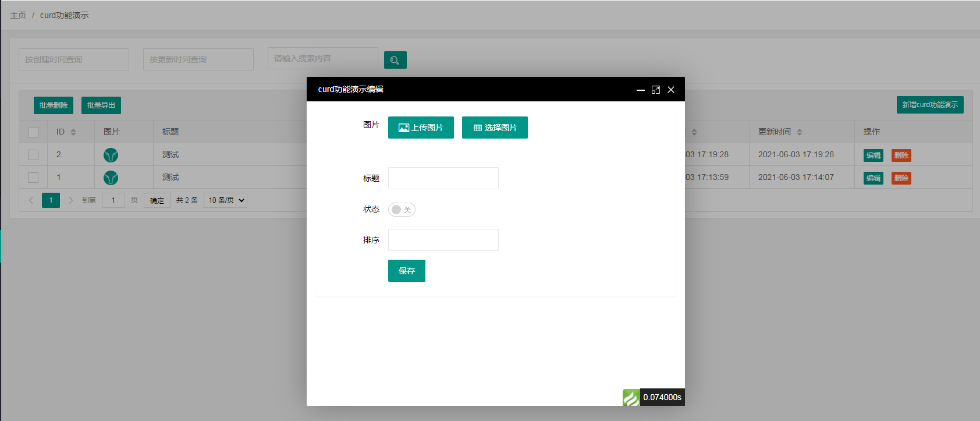Open the 10 条/页 page size dropdown

click(225, 200)
